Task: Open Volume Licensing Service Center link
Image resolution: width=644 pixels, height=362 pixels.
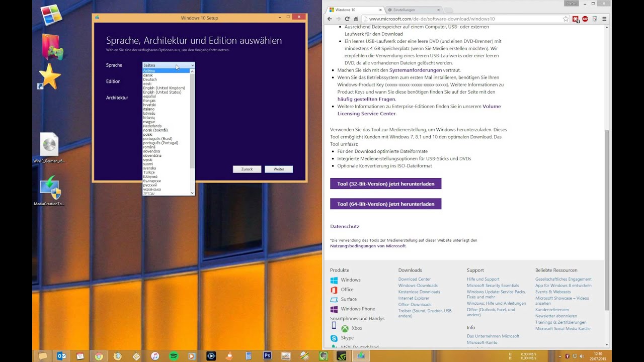Action: (419, 110)
